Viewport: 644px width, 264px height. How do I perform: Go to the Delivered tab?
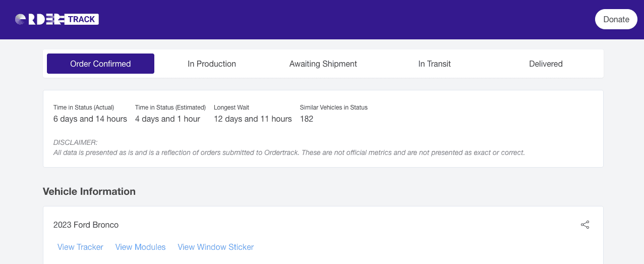click(x=546, y=64)
